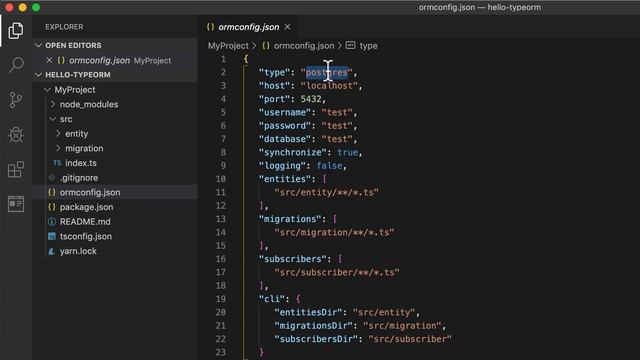Open the Search view in activity bar
Screen dimensions: 640x360
16,65
